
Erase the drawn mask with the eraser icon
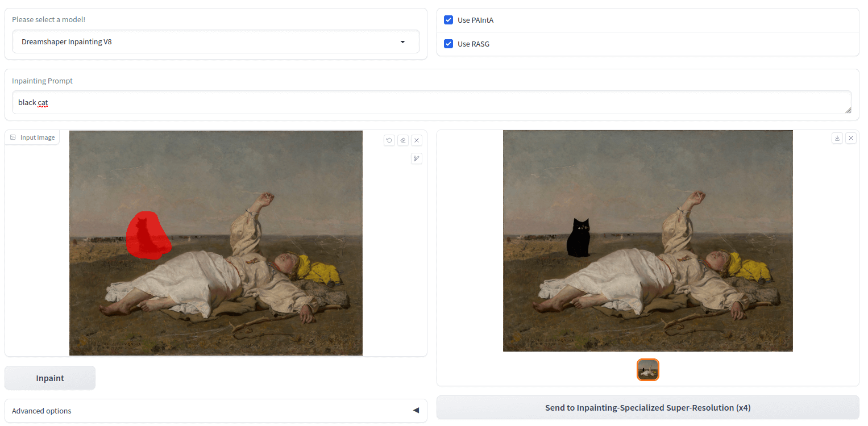pyautogui.click(x=403, y=140)
